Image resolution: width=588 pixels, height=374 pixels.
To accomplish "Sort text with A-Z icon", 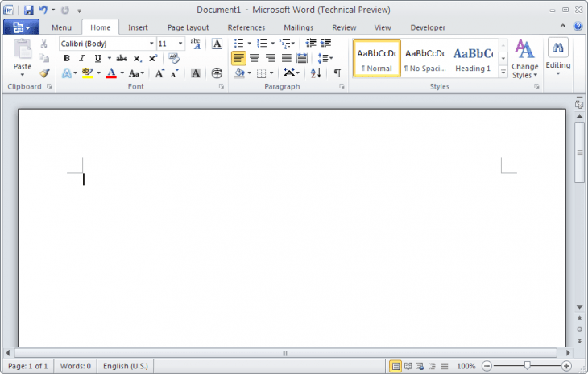I will (316, 73).
